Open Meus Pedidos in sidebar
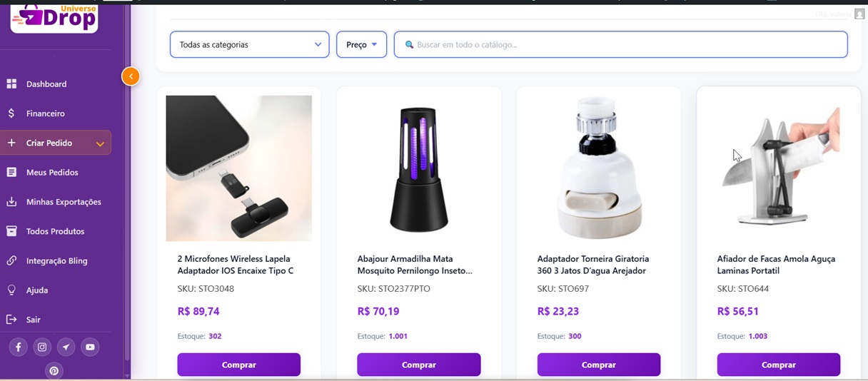This screenshot has height=381, width=868. tap(52, 173)
